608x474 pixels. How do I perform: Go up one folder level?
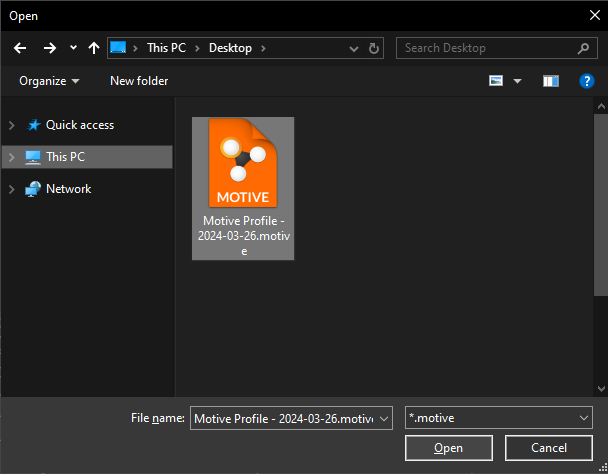[x=94, y=48]
